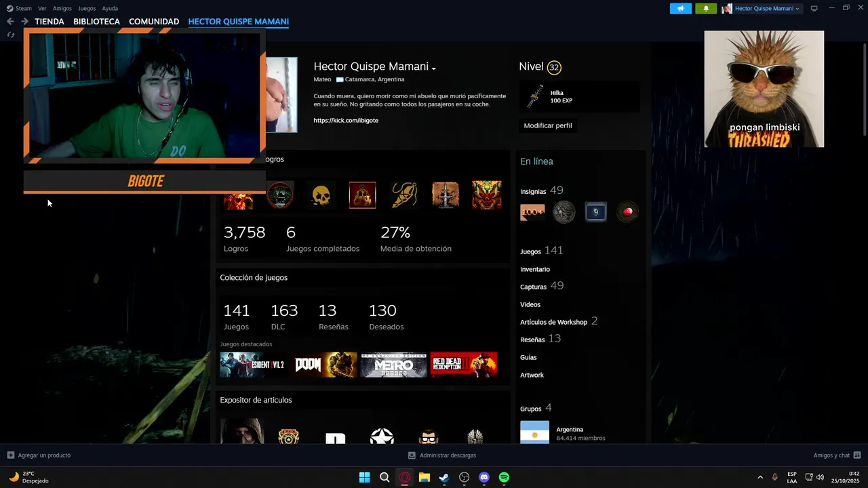Screen dimensions: 868x488
Task: Open the Ayuda menu
Action: [110, 8]
